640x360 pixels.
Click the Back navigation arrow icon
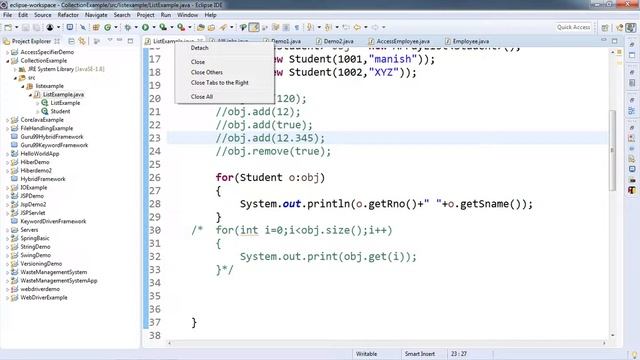tap(357, 27)
